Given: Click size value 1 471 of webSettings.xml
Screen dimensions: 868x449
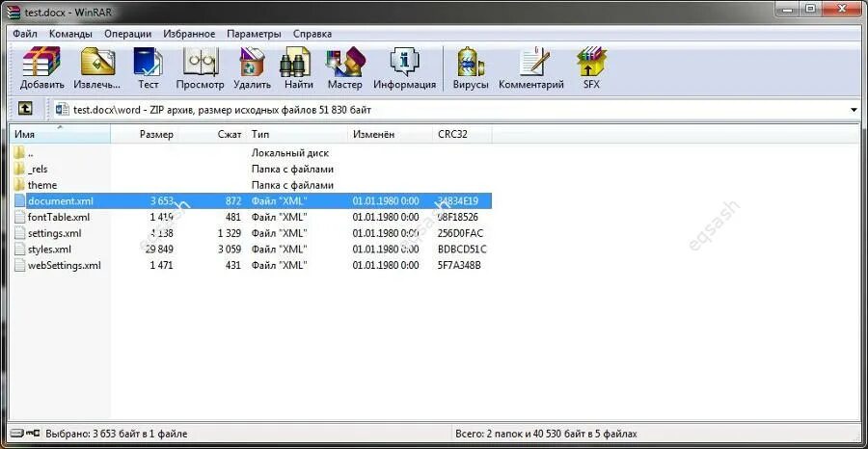Looking at the screenshot, I should [161, 265].
